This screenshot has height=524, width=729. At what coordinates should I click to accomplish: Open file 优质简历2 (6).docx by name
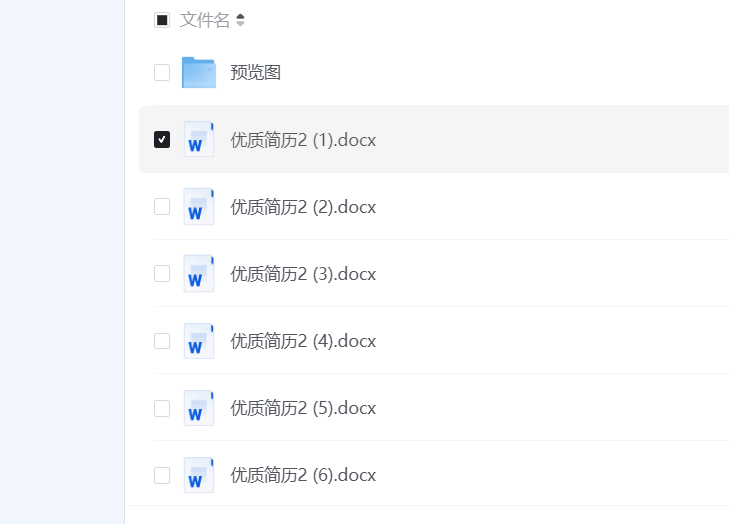tap(303, 475)
